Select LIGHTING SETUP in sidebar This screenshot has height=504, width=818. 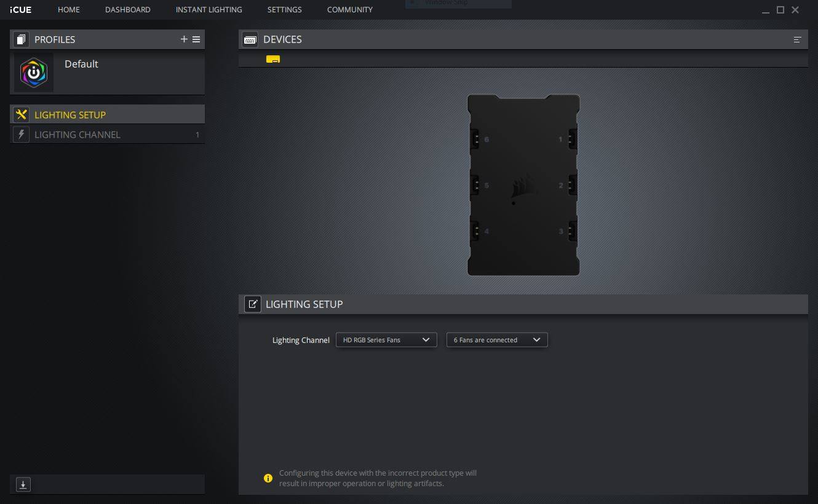[x=108, y=114]
